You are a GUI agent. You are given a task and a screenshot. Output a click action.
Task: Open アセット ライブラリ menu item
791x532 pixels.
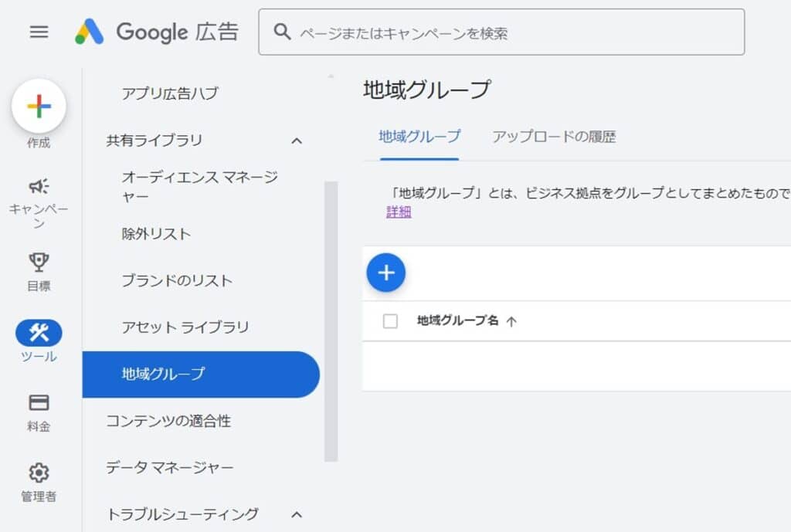coord(185,327)
